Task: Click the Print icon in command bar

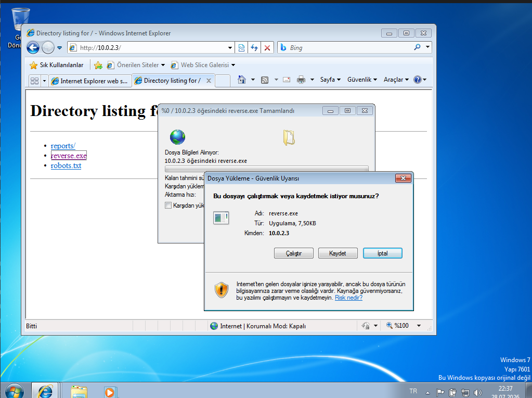Action: pos(301,80)
